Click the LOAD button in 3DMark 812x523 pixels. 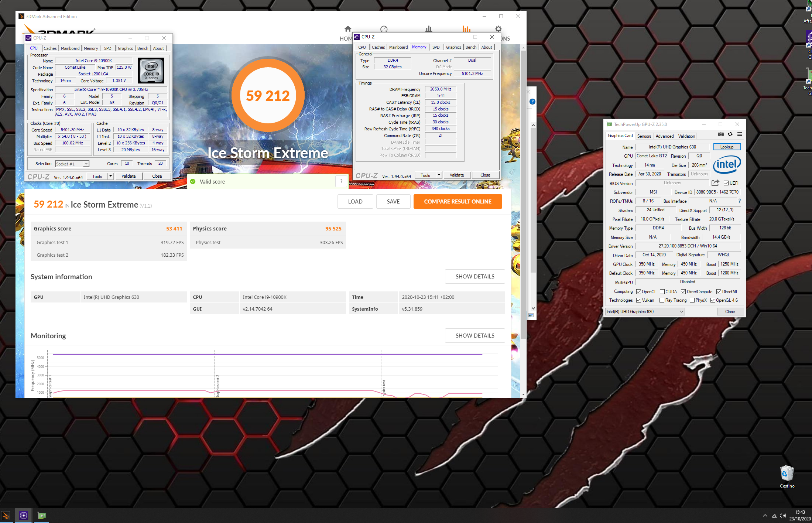[355, 201]
